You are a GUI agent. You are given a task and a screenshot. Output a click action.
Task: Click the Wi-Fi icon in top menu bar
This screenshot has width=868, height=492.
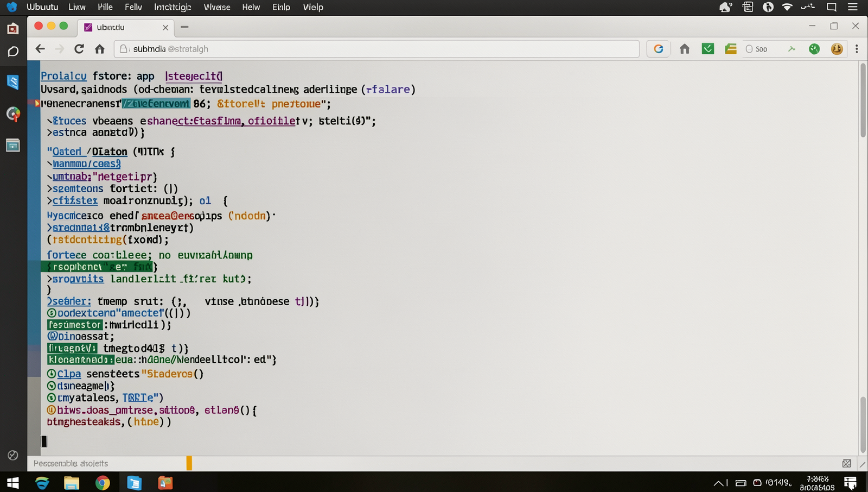(x=787, y=7)
